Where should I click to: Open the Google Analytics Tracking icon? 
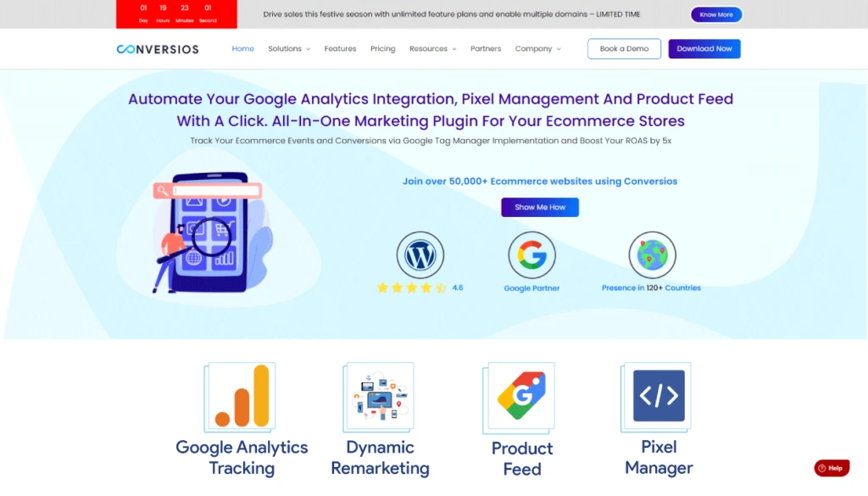pyautogui.click(x=240, y=397)
